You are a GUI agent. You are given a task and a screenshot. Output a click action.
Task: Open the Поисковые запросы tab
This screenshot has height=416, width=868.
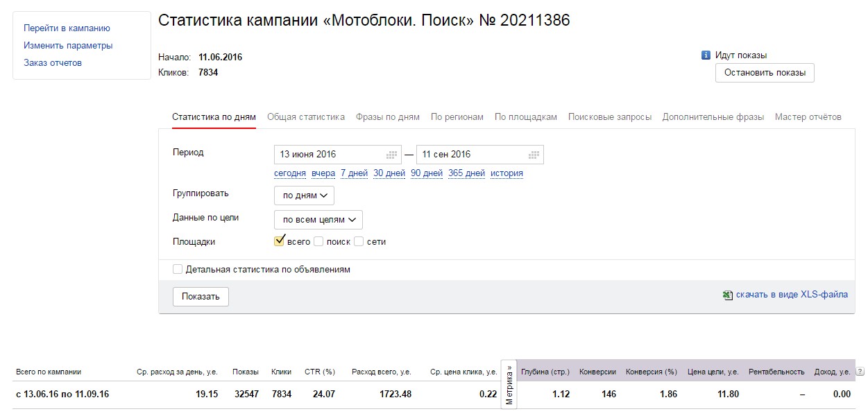click(609, 117)
